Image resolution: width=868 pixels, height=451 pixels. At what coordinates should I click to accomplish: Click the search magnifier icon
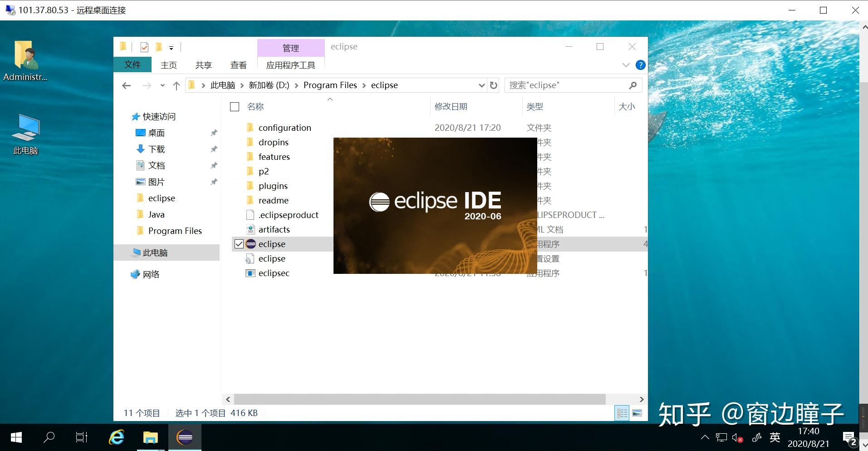click(633, 85)
